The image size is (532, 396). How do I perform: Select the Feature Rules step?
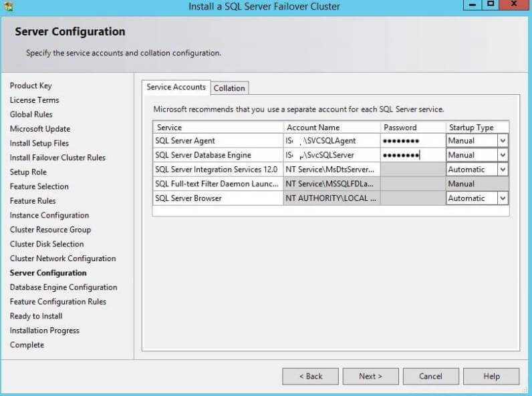tap(33, 201)
